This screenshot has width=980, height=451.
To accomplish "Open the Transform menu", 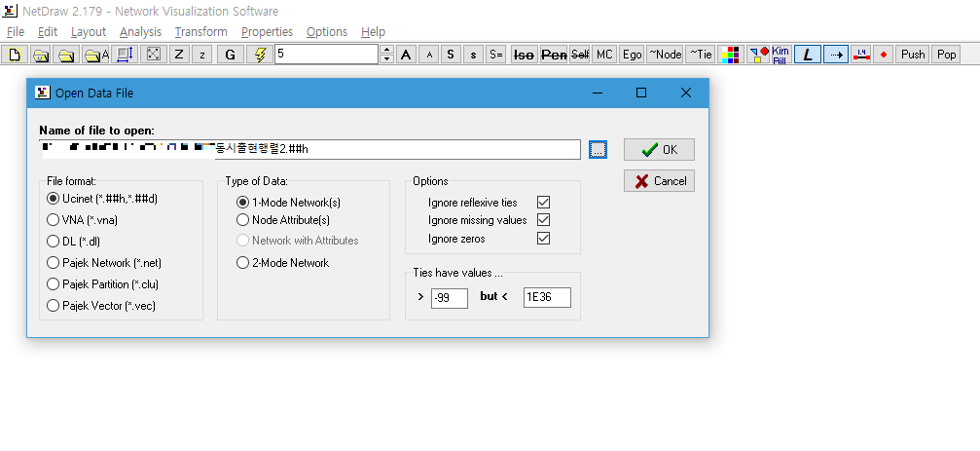I will [200, 32].
